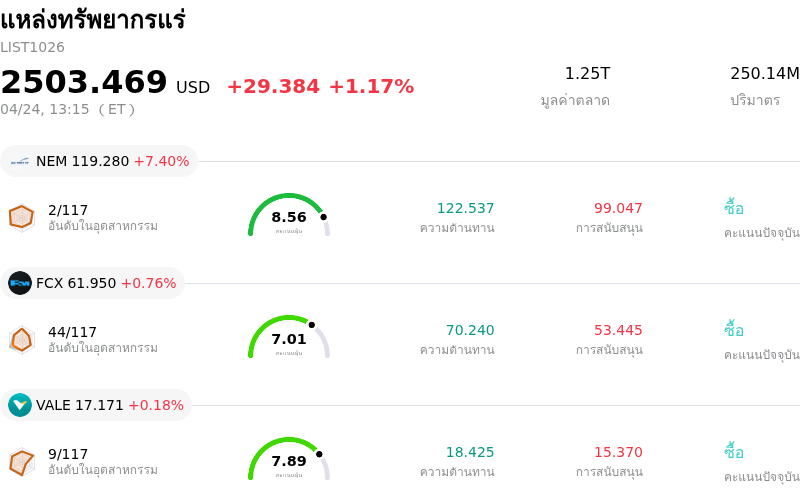Select the NEM support value 99.047

pos(618,208)
